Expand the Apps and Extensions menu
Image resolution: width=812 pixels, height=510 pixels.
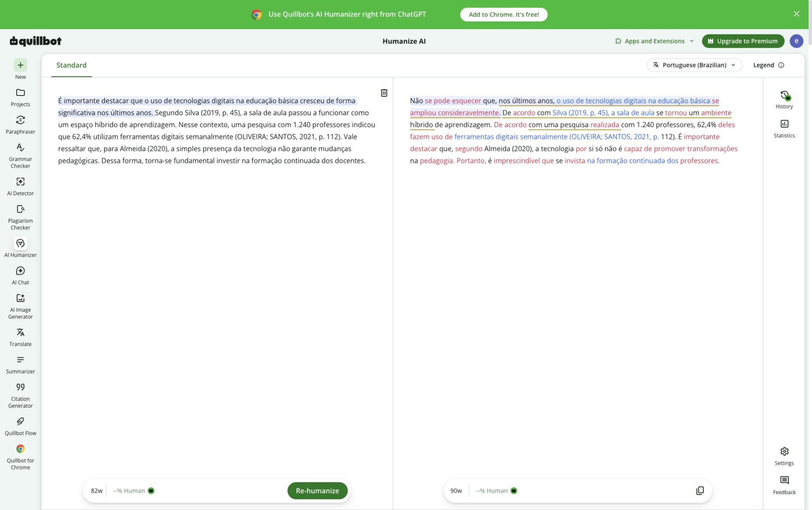654,41
